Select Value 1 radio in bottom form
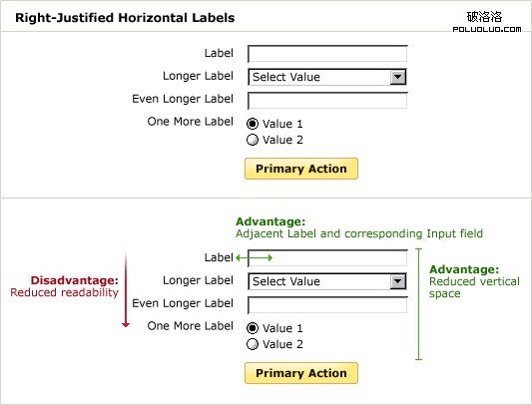This screenshot has width=532, height=405. click(253, 328)
